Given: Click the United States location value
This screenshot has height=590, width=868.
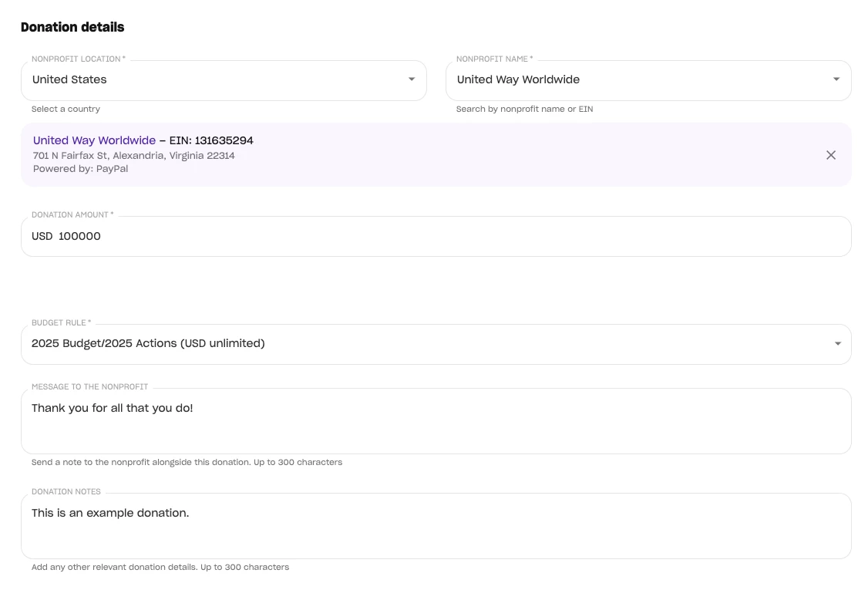Looking at the screenshot, I should click(69, 79).
